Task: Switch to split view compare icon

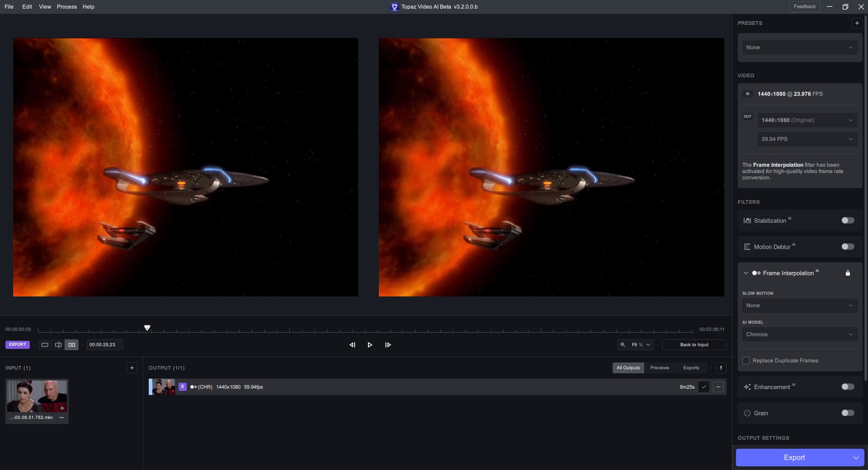Action: pyautogui.click(x=58, y=345)
